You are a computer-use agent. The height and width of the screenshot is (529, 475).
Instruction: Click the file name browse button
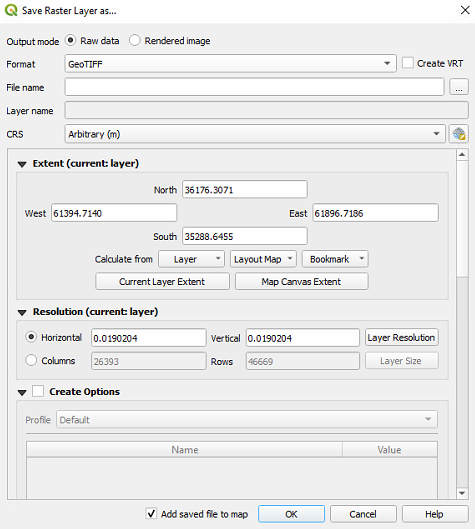tap(459, 87)
